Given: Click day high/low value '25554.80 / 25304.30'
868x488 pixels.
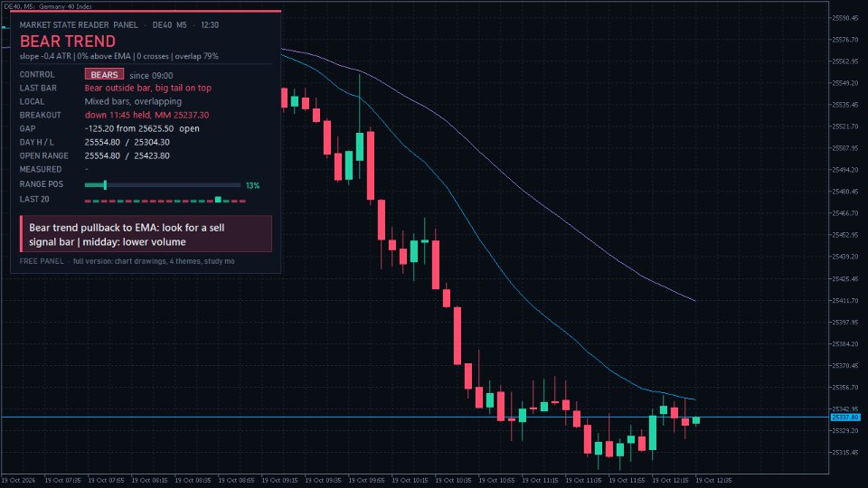Looking at the screenshot, I should click(127, 142).
